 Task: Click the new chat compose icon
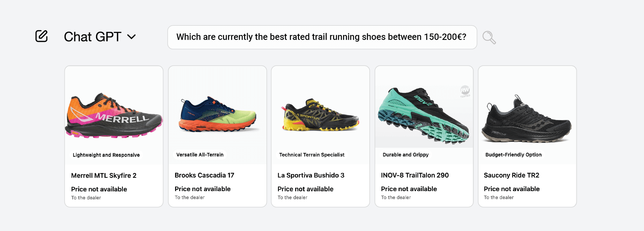[x=41, y=36]
